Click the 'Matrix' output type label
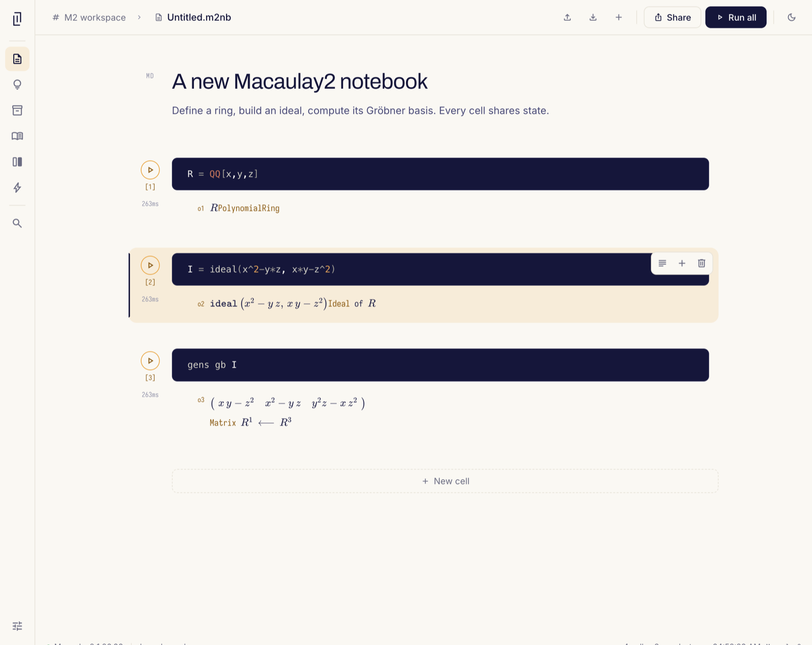Image resolution: width=812 pixels, height=645 pixels. pyautogui.click(x=223, y=423)
